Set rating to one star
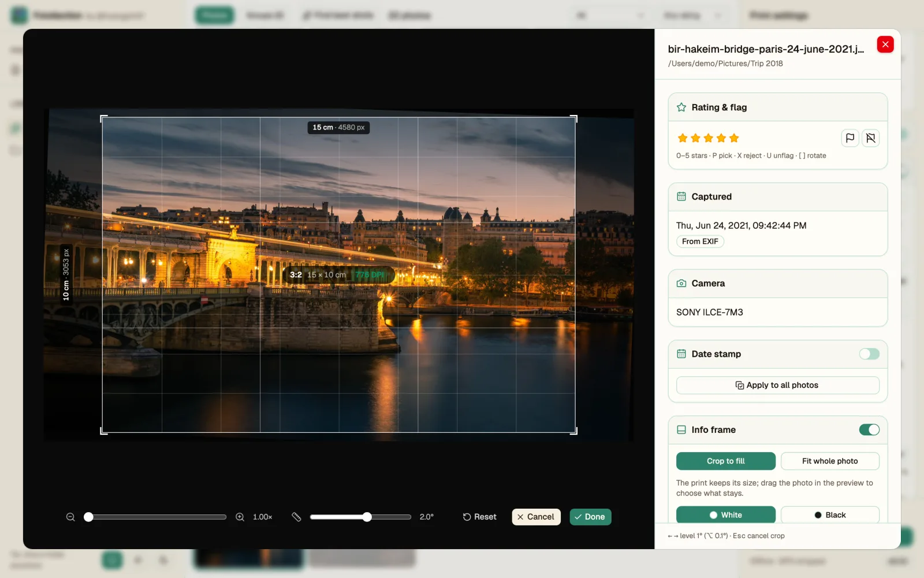Viewport: 924px width, 578px height. click(683, 138)
